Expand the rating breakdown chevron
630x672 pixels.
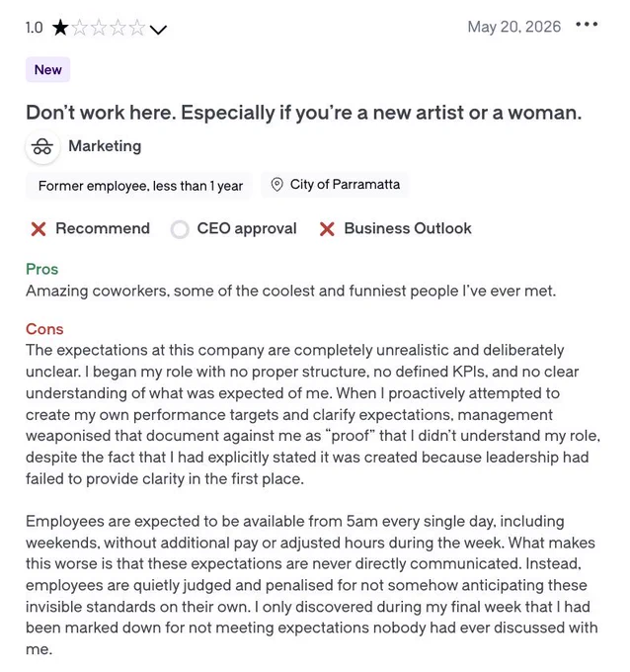pos(158,30)
